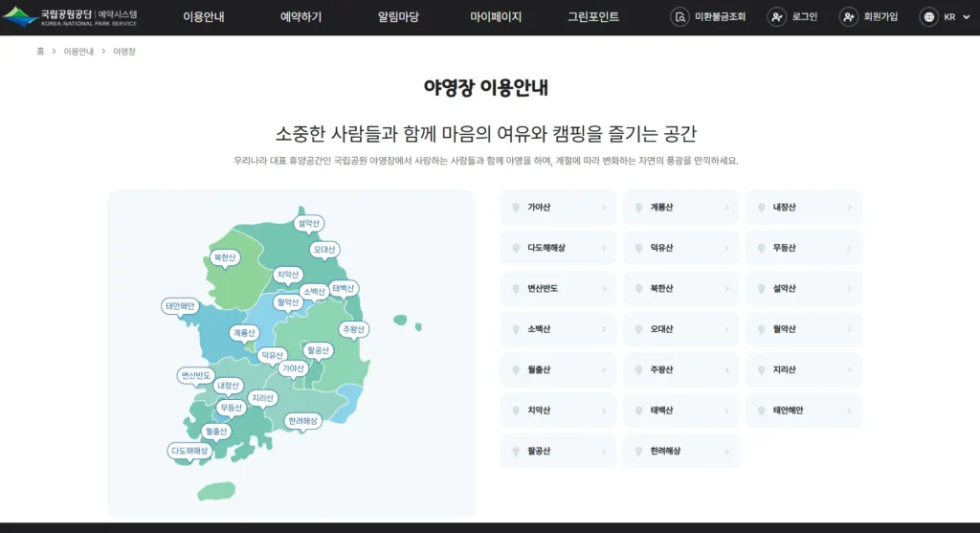Click the arrow on the 변산반도 row
Image resolution: width=980 pixels, height=533 pixels.
point(604,289)
